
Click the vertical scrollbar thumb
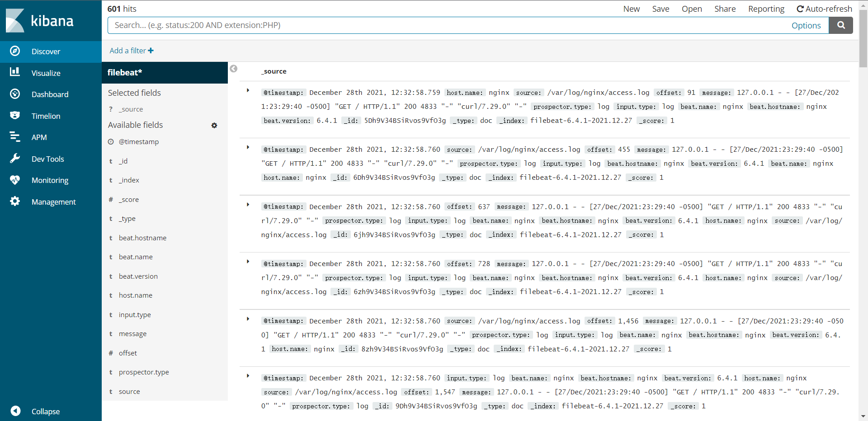863,38
